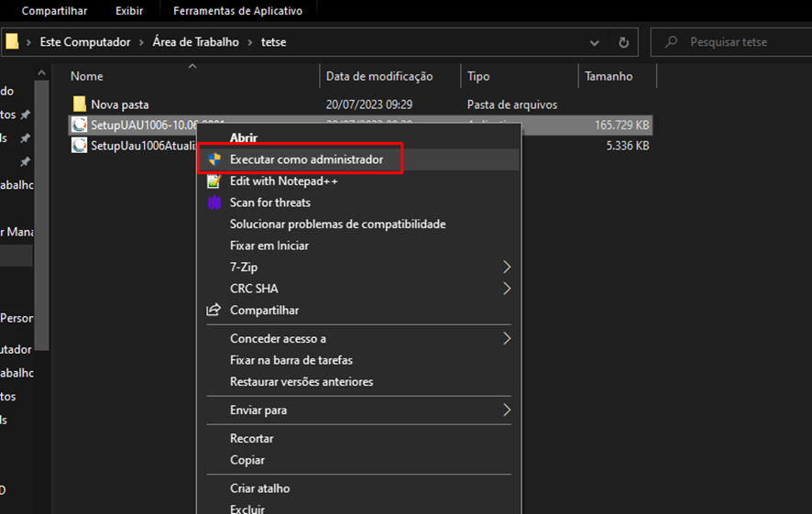Screen dimensions: 812x514
Task: Choose Solucionar problemas de compatibilidade
Action: (x=337, y=224)
